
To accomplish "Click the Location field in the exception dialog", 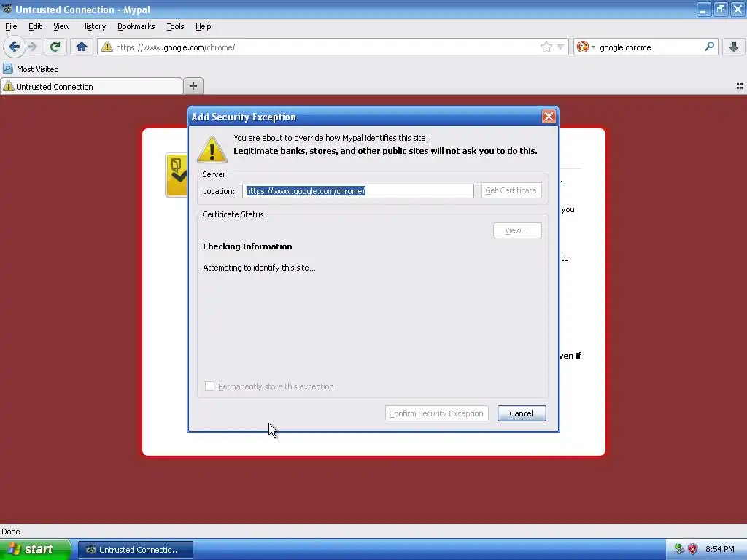I will [x=357, y=191].
